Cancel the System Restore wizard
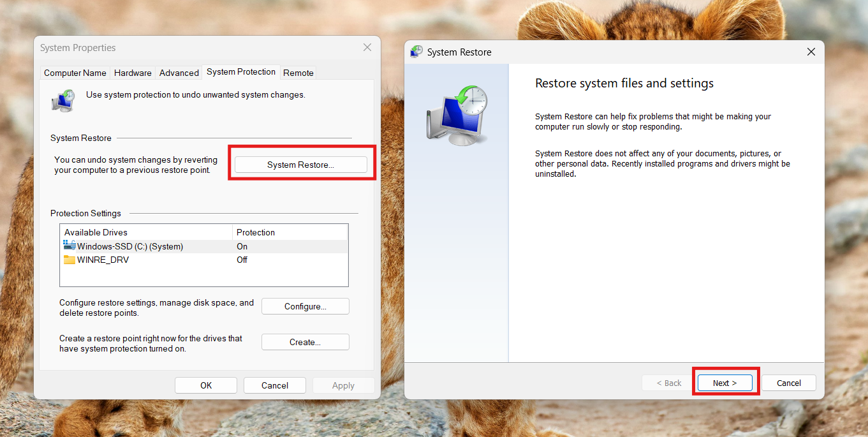Screen dimensions: 868x437 (788, 383)
